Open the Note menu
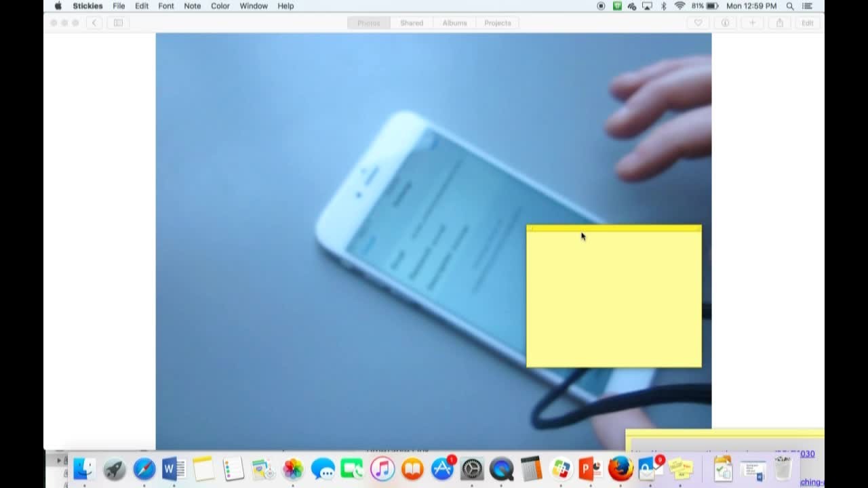 pos(192,6)
